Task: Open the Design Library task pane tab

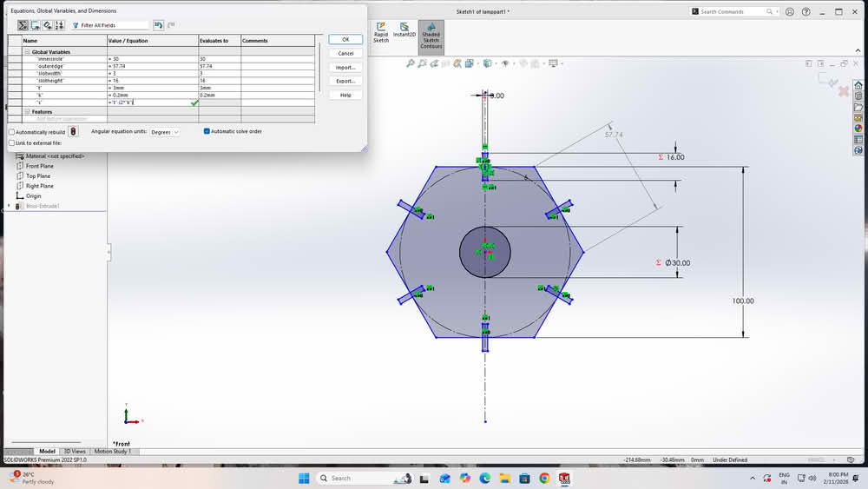Action: (x=858, y=96)
